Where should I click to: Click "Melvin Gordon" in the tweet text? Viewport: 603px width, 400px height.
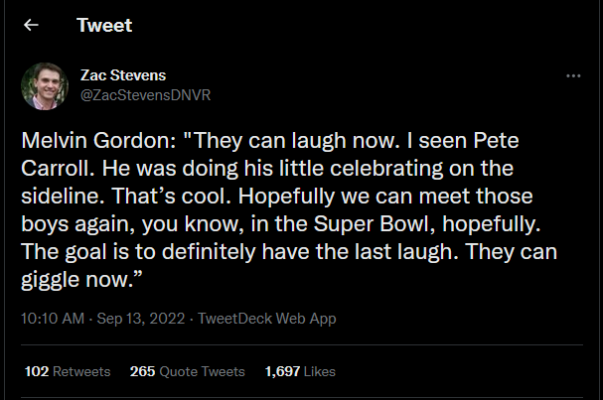96,140
